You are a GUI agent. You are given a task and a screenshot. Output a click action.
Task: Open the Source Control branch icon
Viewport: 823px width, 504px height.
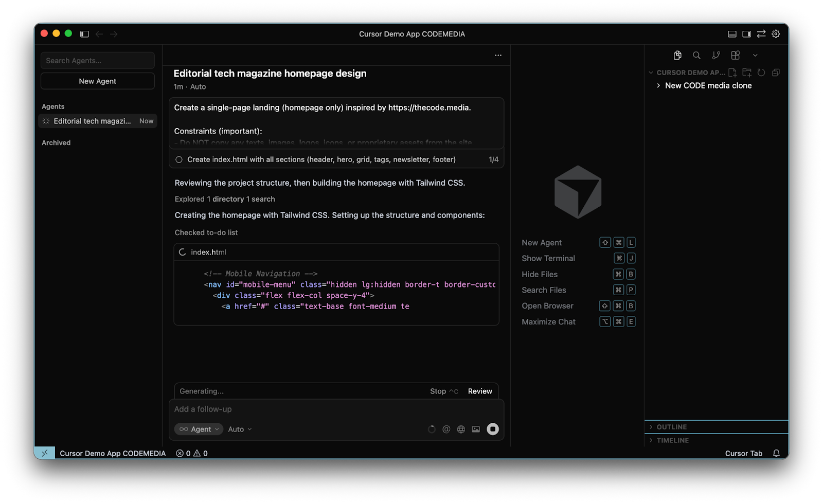pos(716,55)
